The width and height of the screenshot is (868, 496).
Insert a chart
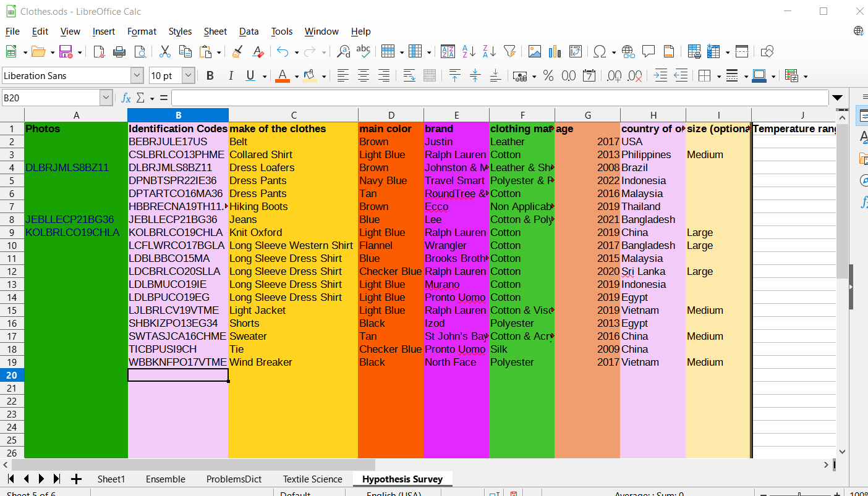(x=555, y=52)
